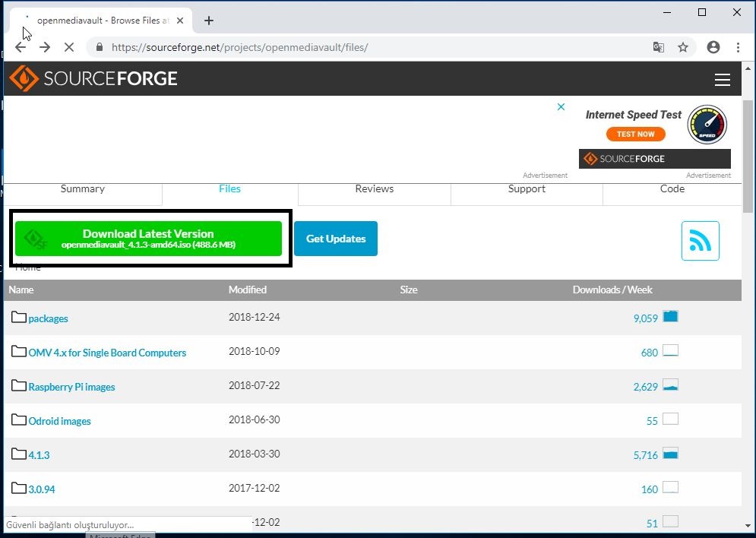This screenshot has height=538, width=756.
Task: Click the scrollbar up arrow
Action: [748, 68]
